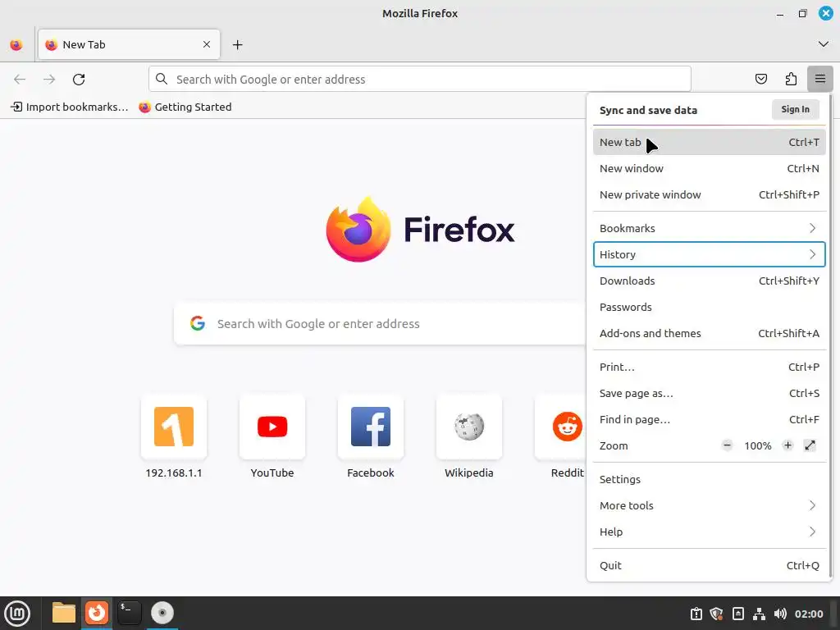Open a New private window
The image size is (840, 630).
click(x=709, y=194)
